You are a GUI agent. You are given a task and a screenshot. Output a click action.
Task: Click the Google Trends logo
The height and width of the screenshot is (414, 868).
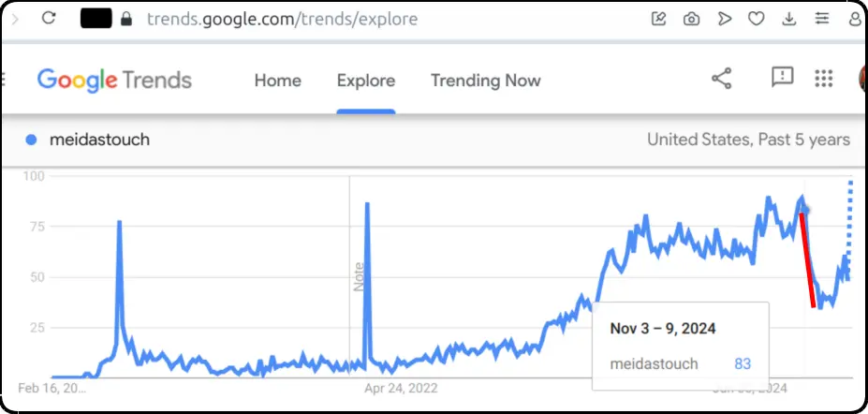coord(114,81)
